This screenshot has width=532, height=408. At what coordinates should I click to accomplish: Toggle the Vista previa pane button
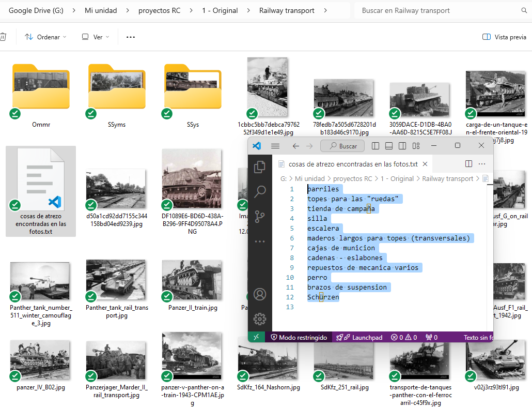tap(504, 37)
